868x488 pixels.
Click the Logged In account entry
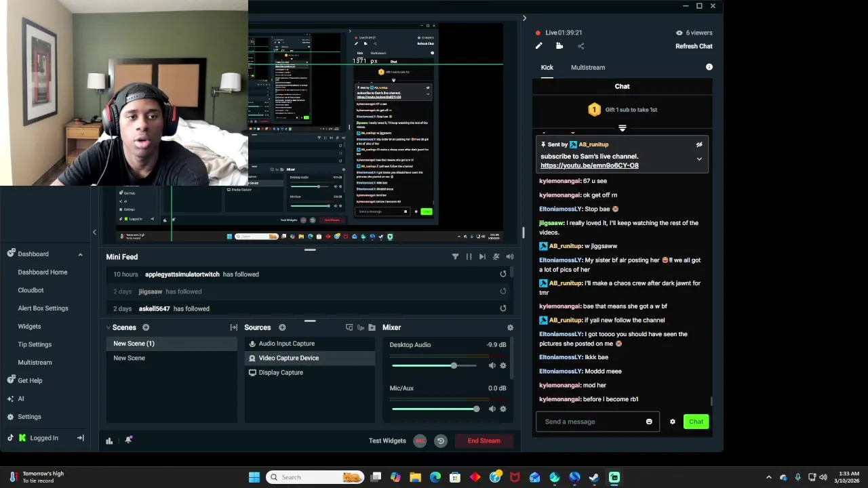point(44,438)
